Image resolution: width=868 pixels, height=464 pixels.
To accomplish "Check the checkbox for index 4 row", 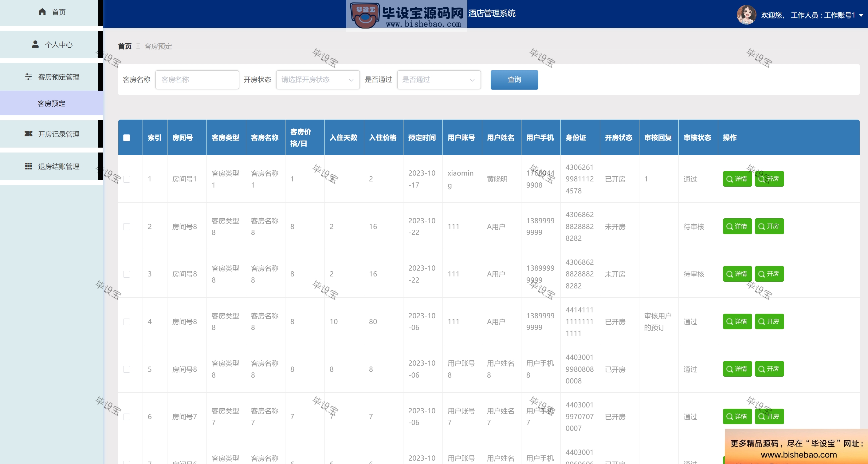I will pos(127,322).
